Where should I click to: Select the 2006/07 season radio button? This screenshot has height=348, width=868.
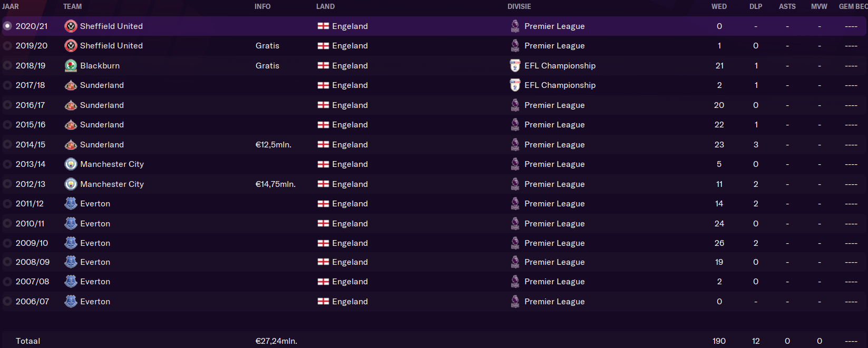tap(7, 302)
